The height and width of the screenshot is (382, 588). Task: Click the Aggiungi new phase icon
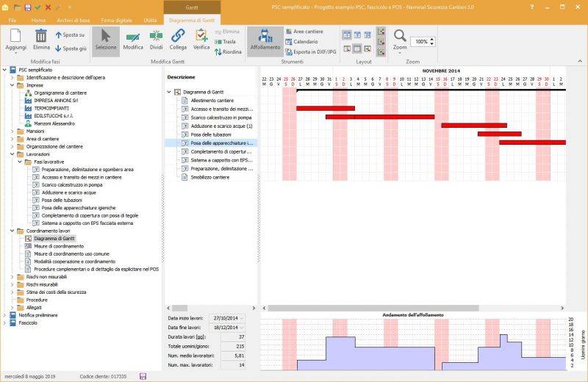pyautogui.click(x=15, y=37)
